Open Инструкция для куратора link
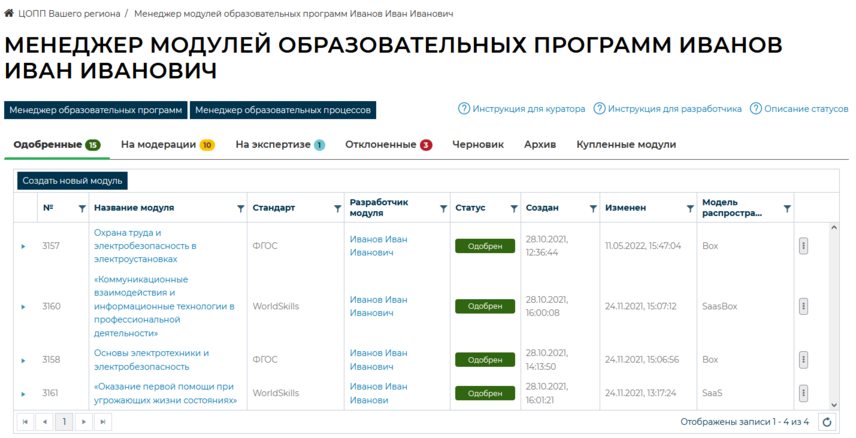The width and height of the screenshot is (856, 438). 522,109
